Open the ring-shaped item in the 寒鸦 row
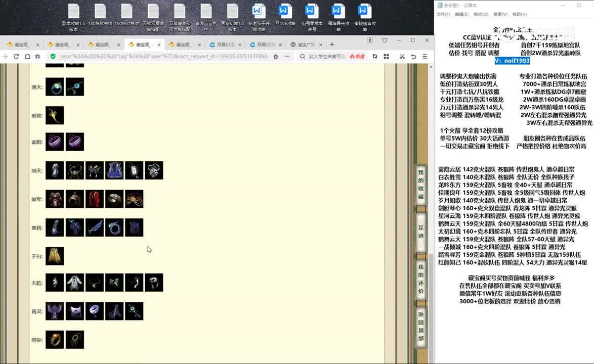This screenshot has width=594, height=364. click(x=114, y=227)
